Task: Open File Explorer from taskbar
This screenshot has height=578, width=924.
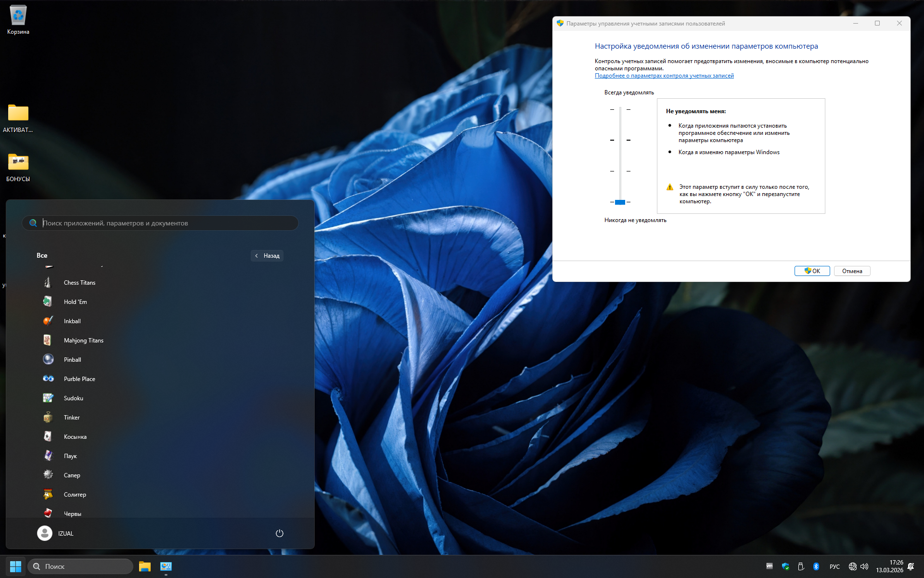Action: [x=144, y=566]
